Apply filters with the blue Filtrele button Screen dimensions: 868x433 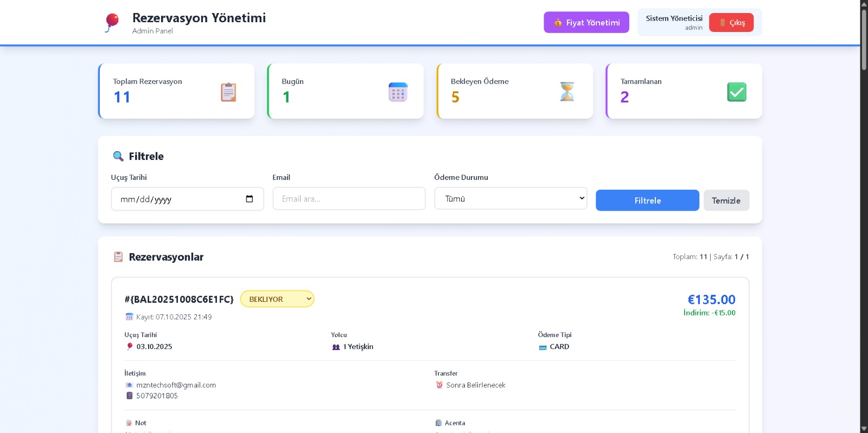coord(647,201)
